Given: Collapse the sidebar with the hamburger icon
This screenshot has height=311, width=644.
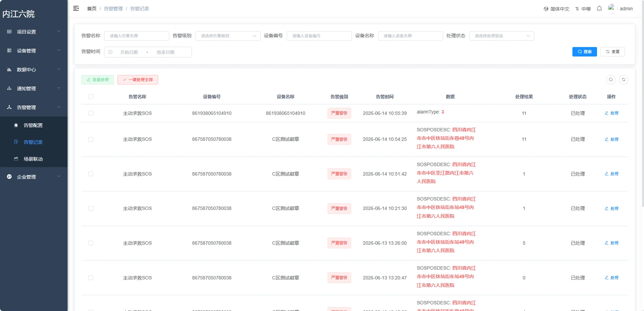Looking at the screenshot, I should pyautogui.click(x=76, y=8).
